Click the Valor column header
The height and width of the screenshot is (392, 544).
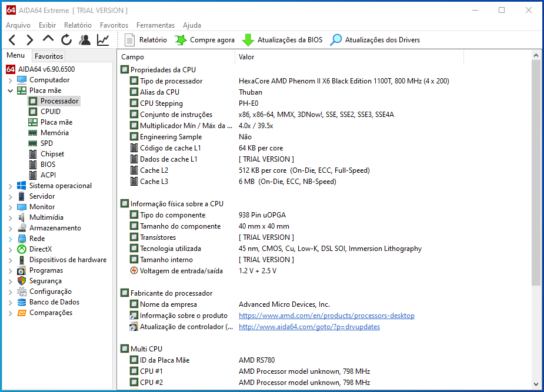pos(349,57)
